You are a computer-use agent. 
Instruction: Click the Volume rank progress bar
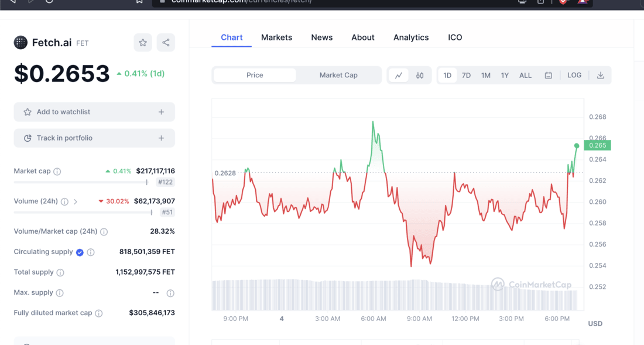(83, 213)
